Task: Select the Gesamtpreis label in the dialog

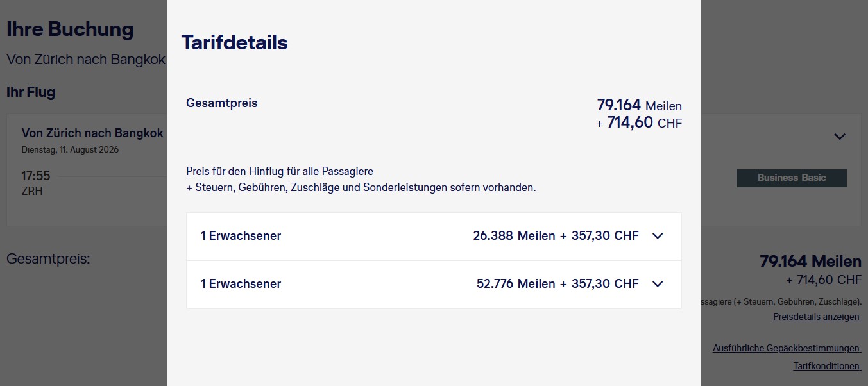Action: [x=221, y=103]
